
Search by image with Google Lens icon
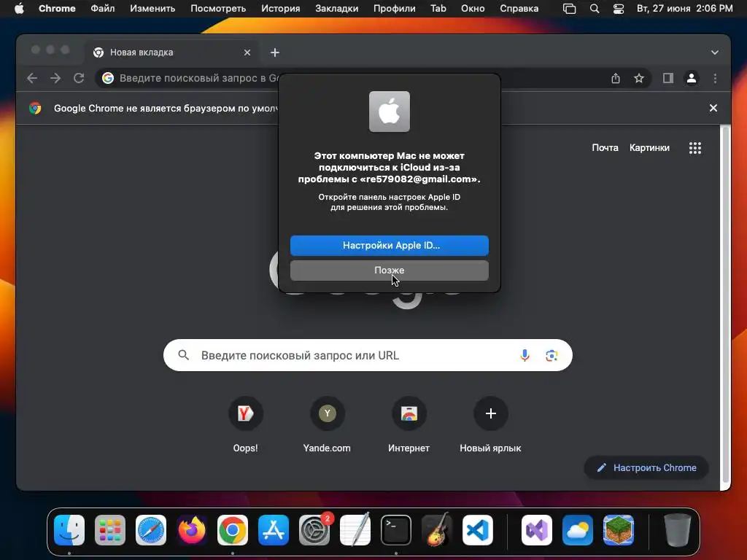[551, 355]
